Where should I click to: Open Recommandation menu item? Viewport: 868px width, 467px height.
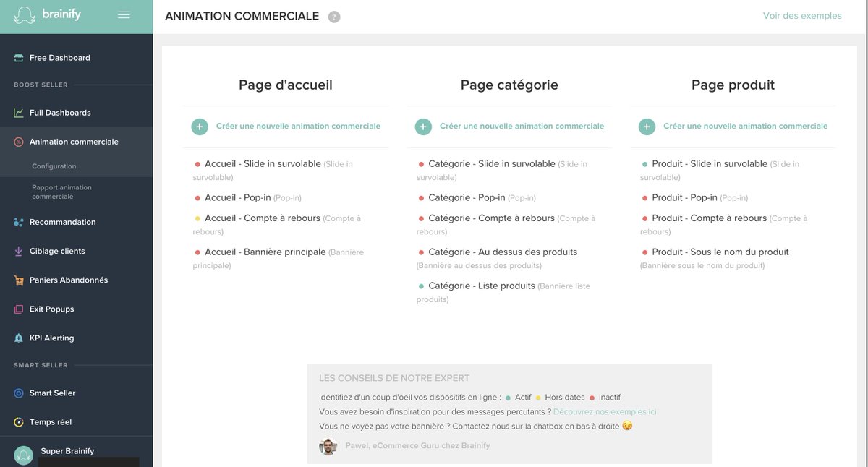(x=63, y=222)
